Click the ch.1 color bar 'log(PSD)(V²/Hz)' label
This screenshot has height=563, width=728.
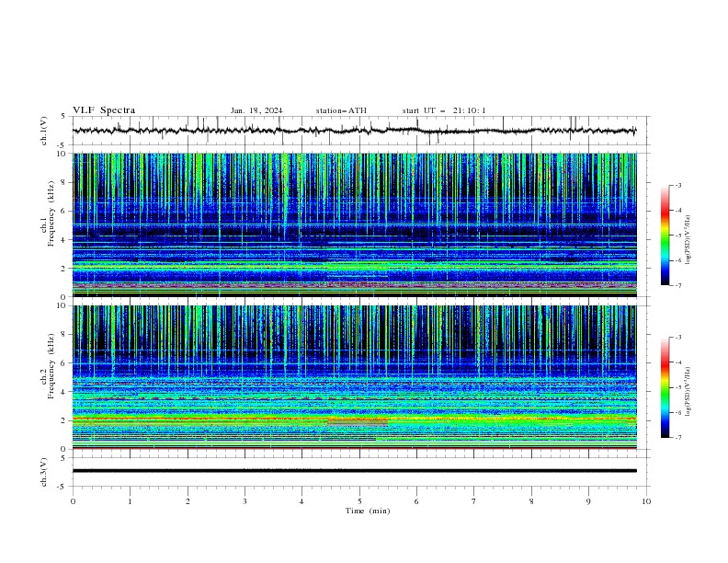(688, 240)
